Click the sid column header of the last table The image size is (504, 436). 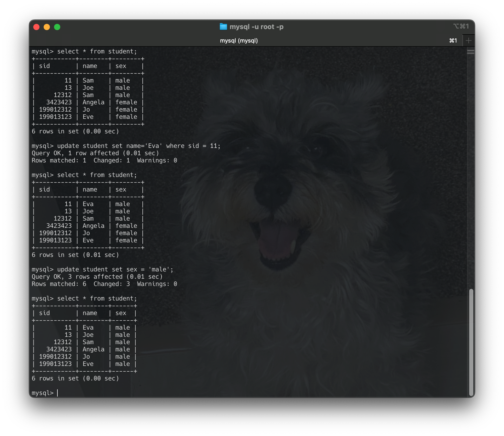[45, 313]
